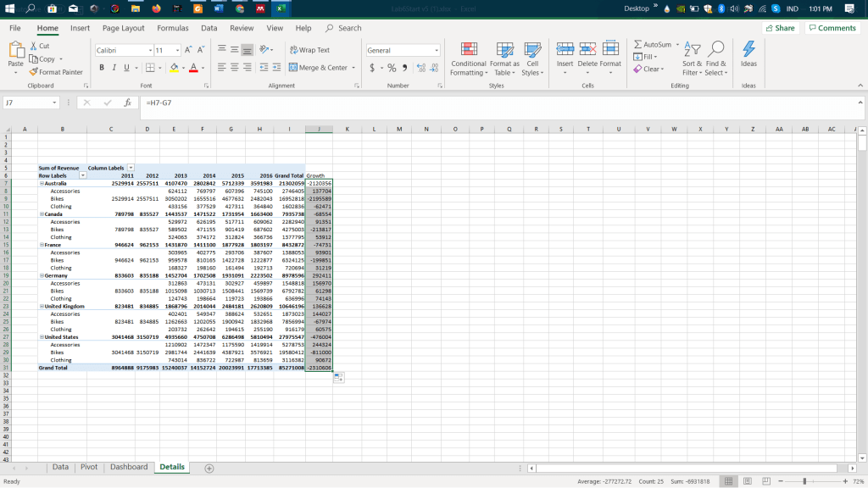Collapse the Australia pivot row group
868x488 pixels.
[x=41, y=183]
